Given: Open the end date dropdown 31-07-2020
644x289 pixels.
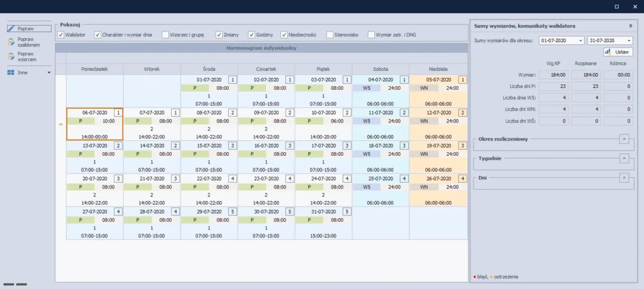Looking at the screenshot, I should click(x=628, y=41).
